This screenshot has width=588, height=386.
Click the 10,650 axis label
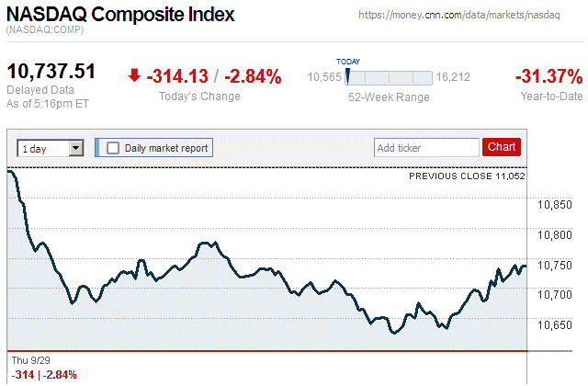[x=556, y=325]
